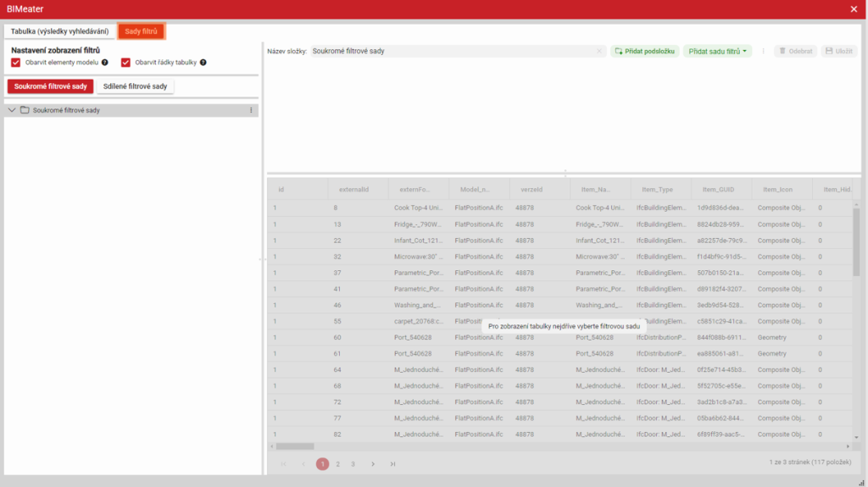The height and width of the screenshot is (487, 868).
Task: Select the Sady filtrů tab
Action: [141, 31]
